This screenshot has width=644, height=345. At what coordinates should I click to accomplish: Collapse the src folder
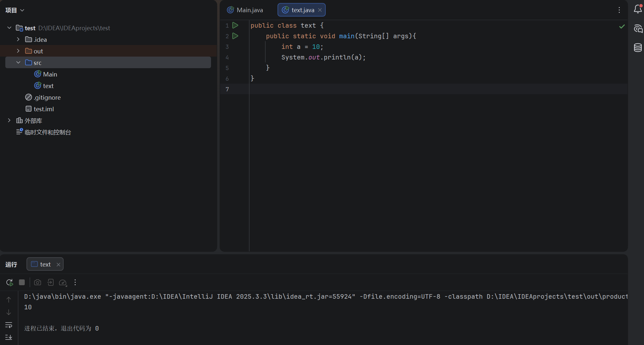[x=18, y=63]
